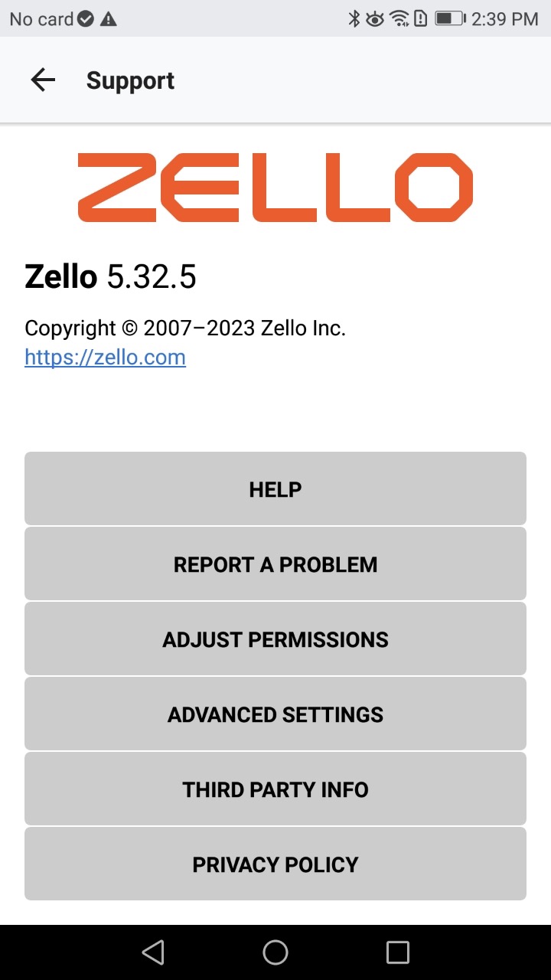The height and width of the screenshot is (980, 551).
Task: Click the back arrow on Support screen
Action: point(43,80)
